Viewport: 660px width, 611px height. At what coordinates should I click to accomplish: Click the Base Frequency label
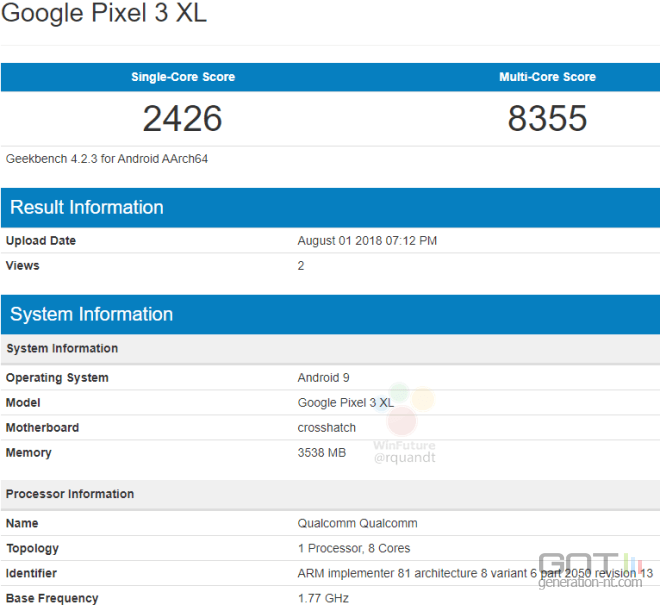(52, 598)
